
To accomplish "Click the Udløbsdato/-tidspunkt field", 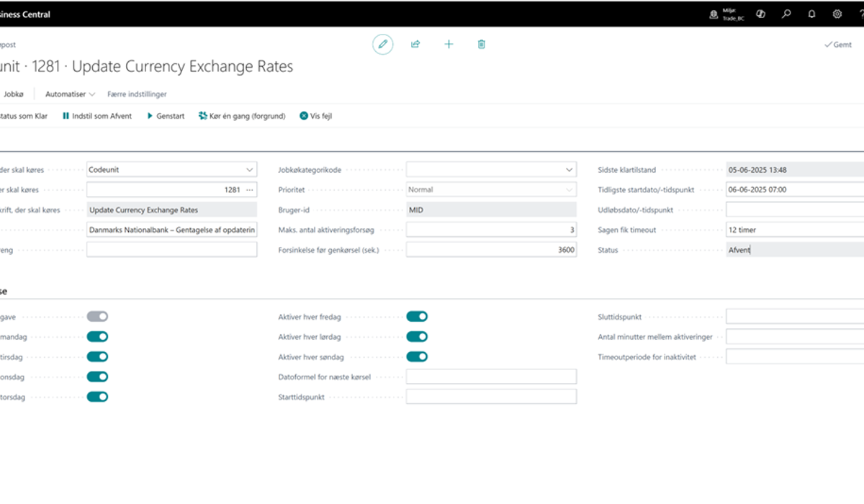I will (x=795, y=210).
